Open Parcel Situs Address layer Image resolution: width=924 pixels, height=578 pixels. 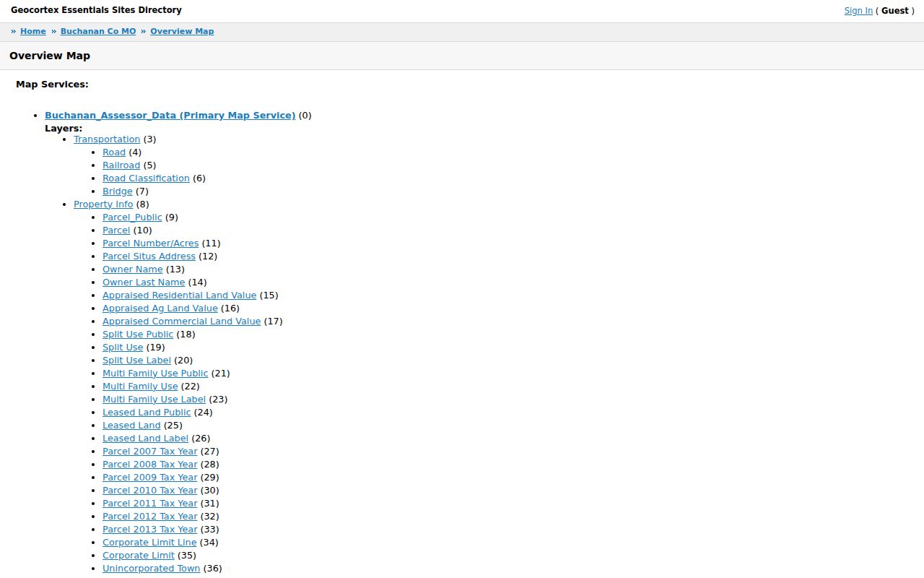(x=149, y=256)
